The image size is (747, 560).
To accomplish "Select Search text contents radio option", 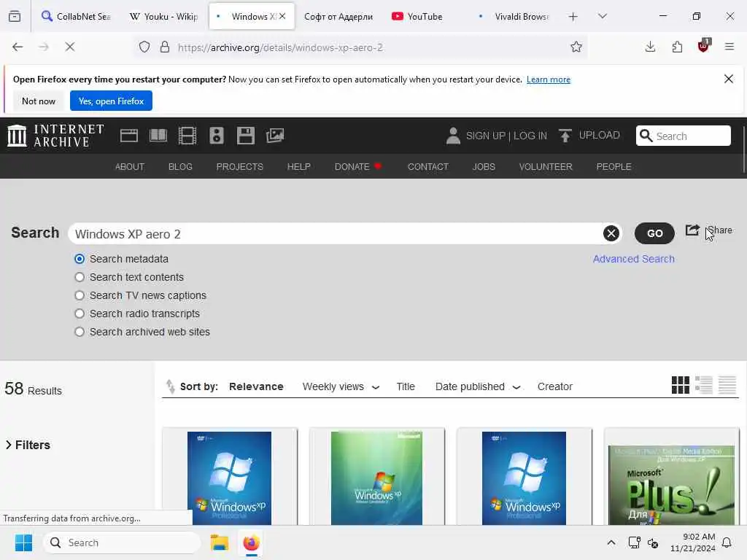I will (x=80, y=277).
